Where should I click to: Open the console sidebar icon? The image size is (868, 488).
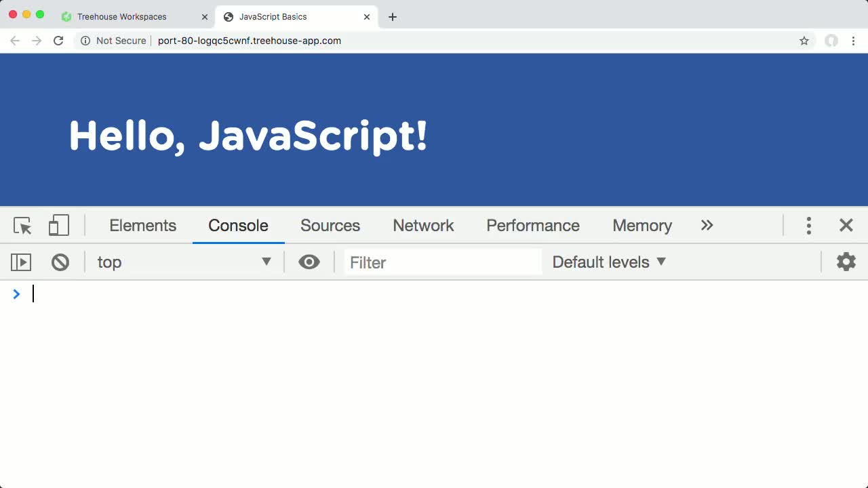tap(20, 262)
